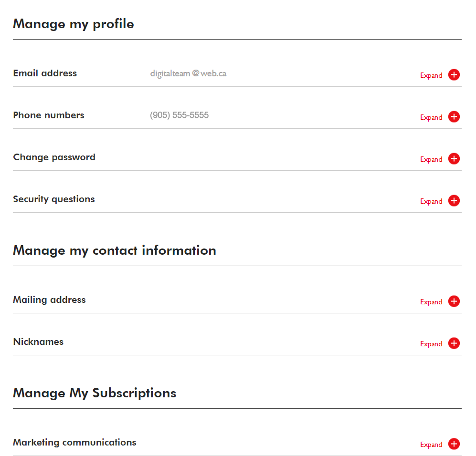The width and height of the screenshot is (476, 456).
Task: Click the plus icon for Marketing communications
Action: click(x=454, y=444)
